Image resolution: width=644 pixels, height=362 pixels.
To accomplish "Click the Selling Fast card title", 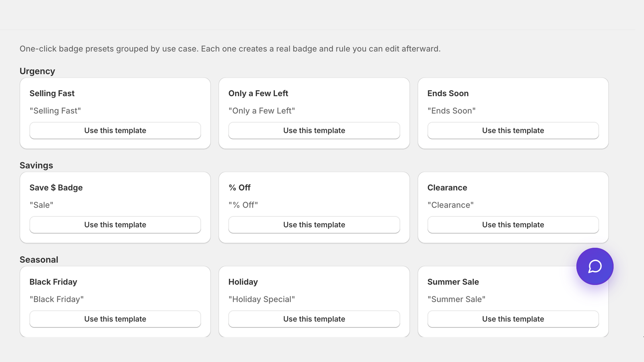I will click(52, 93).
